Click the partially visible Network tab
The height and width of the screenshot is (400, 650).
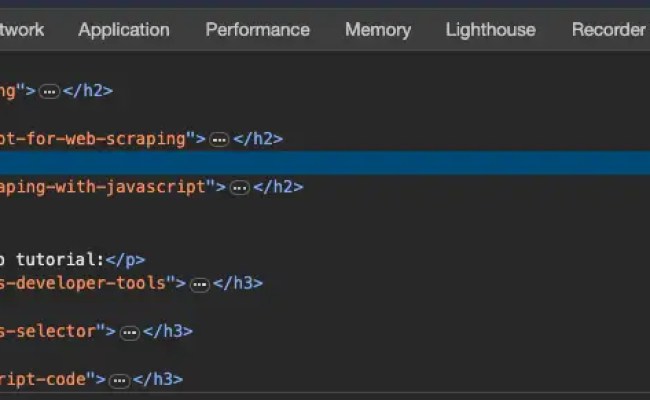22,30
